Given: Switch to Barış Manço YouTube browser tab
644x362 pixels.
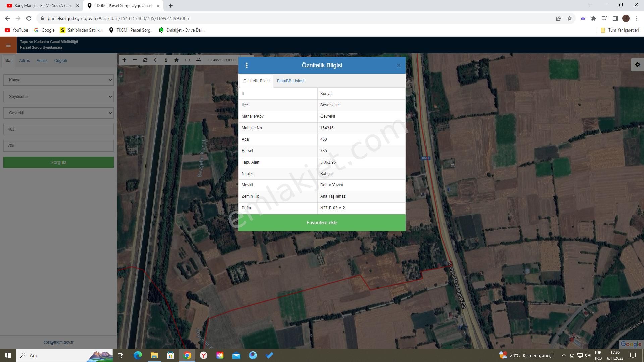Looking at the screenshot, I should tap(43, 6).
